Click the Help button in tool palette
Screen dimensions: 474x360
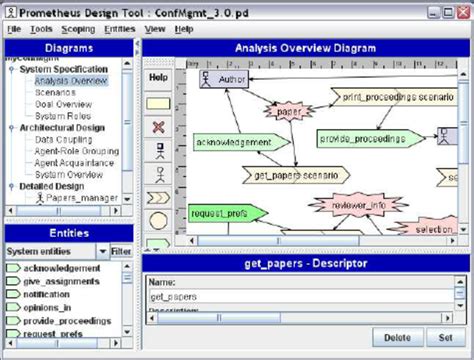158,78
